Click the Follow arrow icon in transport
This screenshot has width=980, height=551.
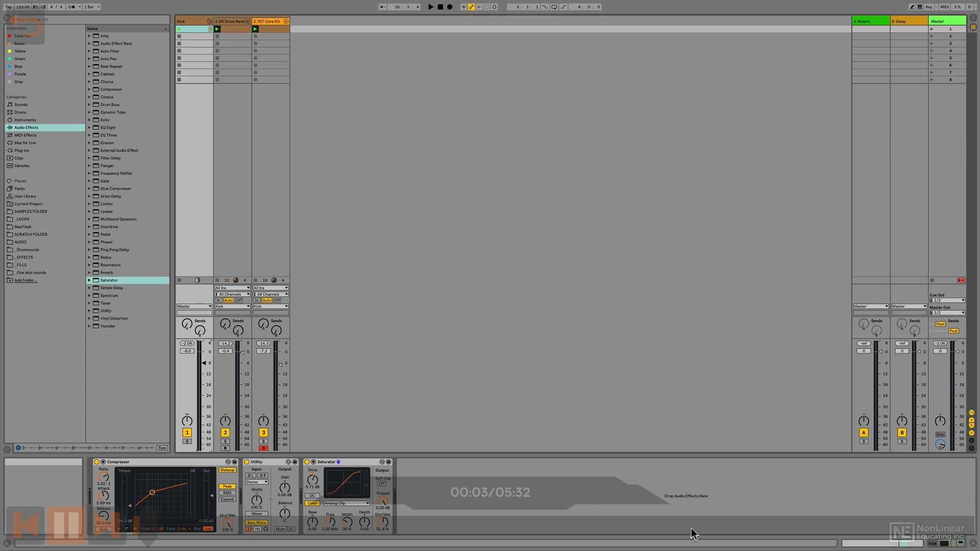382,7
